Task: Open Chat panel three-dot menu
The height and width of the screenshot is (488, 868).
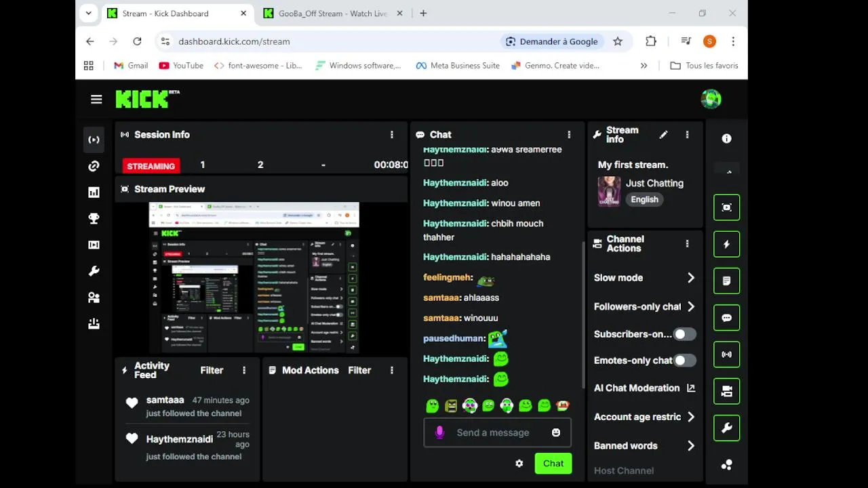Action: (569, 135)
